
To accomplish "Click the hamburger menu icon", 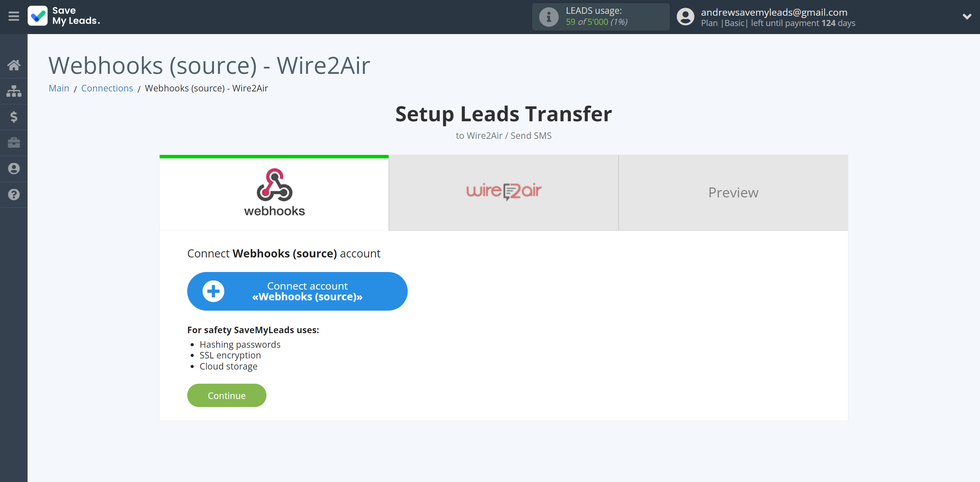I will click(x=14, y=16).
